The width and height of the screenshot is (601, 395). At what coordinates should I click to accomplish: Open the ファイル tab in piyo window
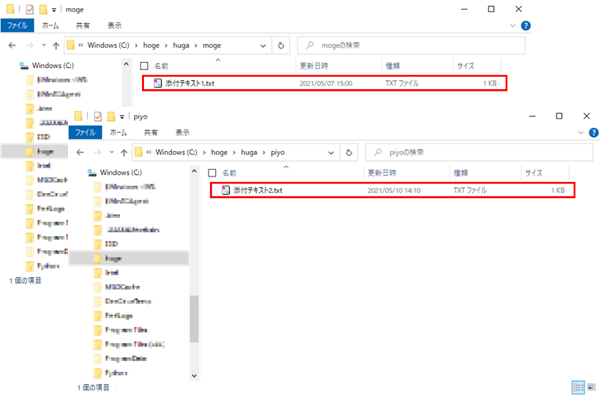point(85,133)
